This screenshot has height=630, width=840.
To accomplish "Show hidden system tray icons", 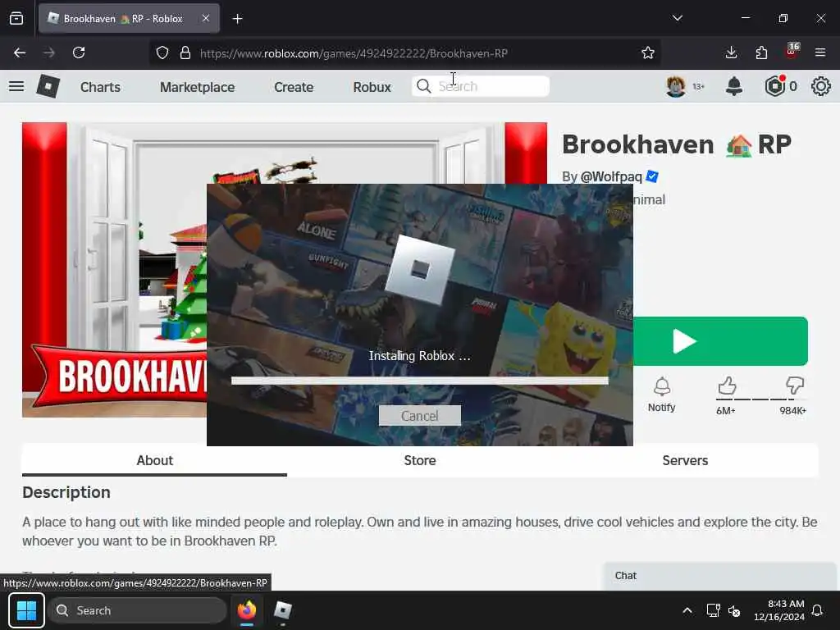I will pyautogui.click(x=687, y=610).
